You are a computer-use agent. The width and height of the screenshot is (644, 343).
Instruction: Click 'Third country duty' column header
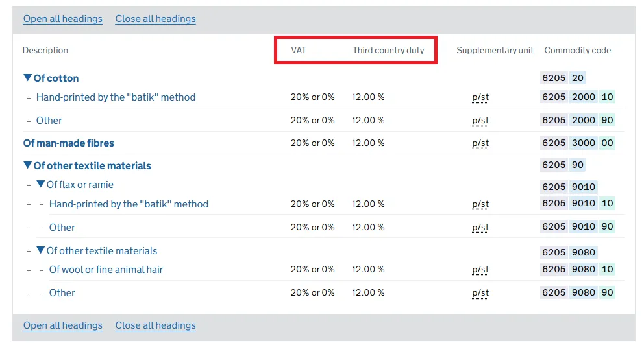tap(388, 50)
